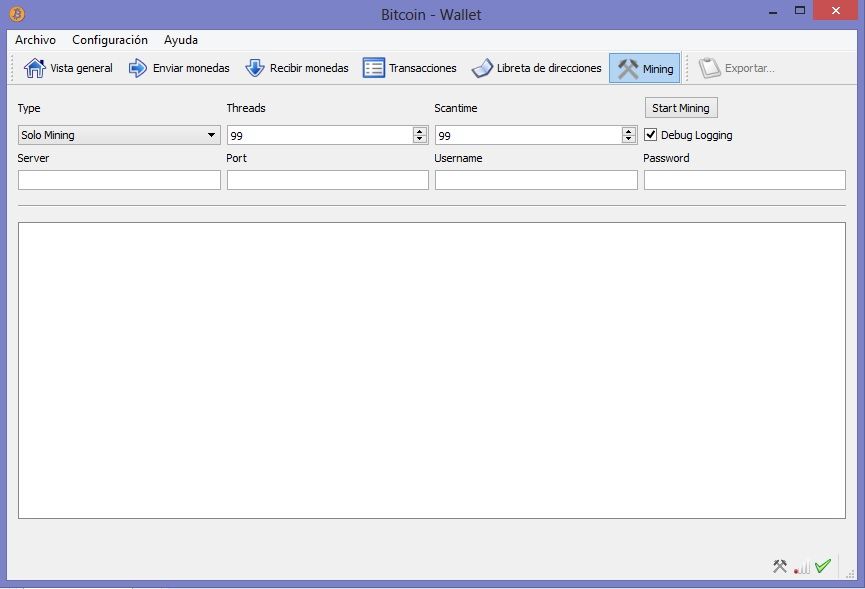Open the Configuración menu
Screen dimensions: 865x589
coord(110,40)
